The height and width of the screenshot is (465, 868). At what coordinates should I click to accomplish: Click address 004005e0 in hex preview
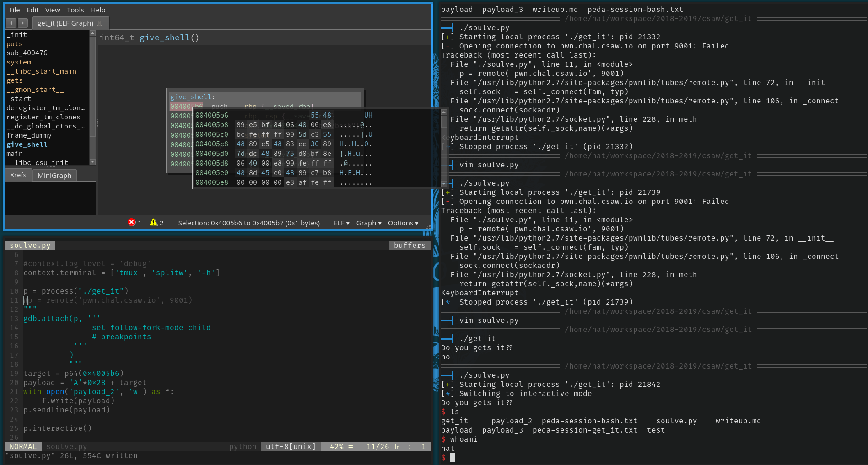coord(212,173)
